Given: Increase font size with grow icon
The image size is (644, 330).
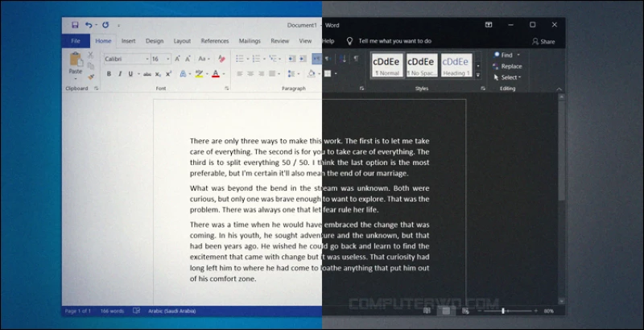Looking at the screenshot, I should click(177, 59).
